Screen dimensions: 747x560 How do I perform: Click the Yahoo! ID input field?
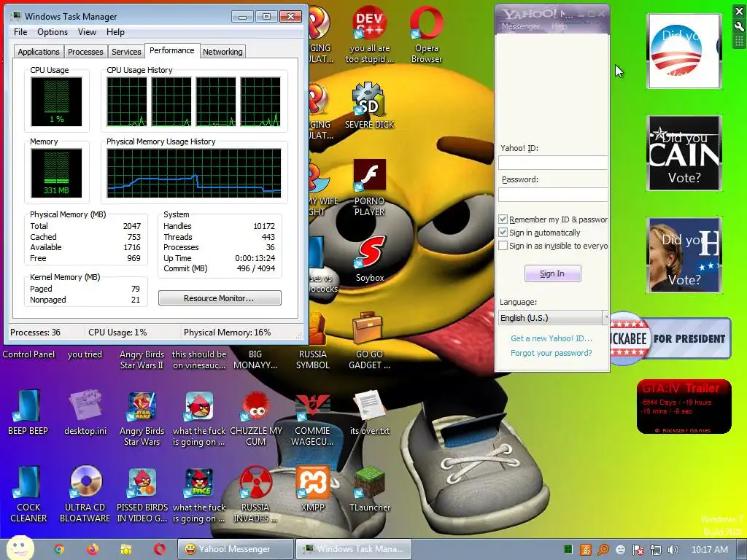click(x=553, y=163)
